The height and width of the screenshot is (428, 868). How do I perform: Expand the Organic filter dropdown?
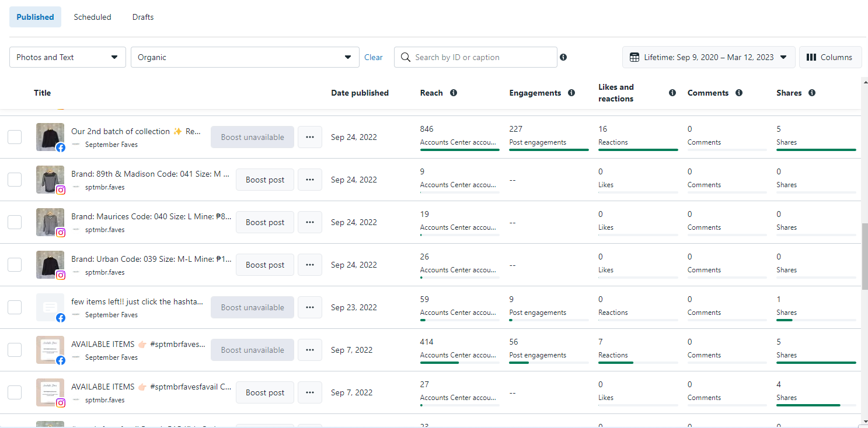click(245, 57)
